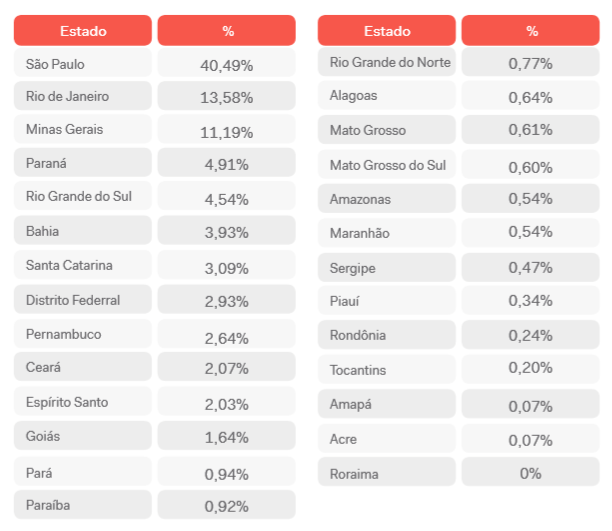612x531 pixels.
Task: Click the São Paulo state cell
Action: 83,63
